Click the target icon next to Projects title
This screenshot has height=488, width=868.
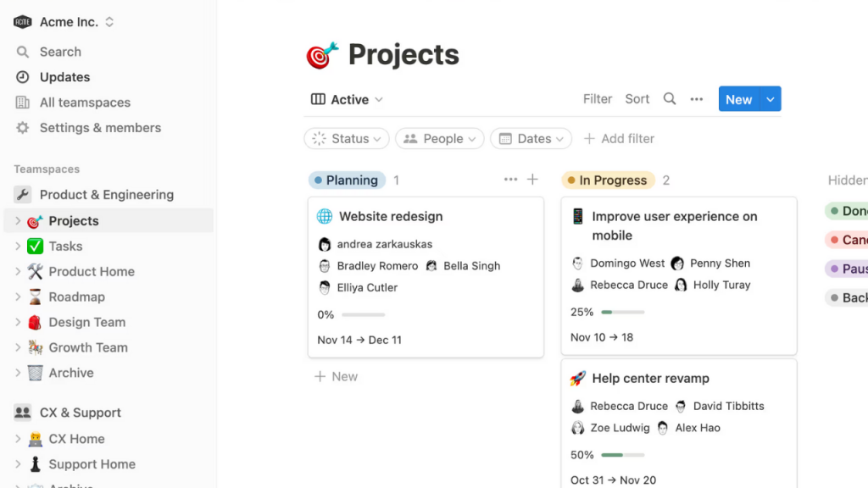tap(322, 55)
